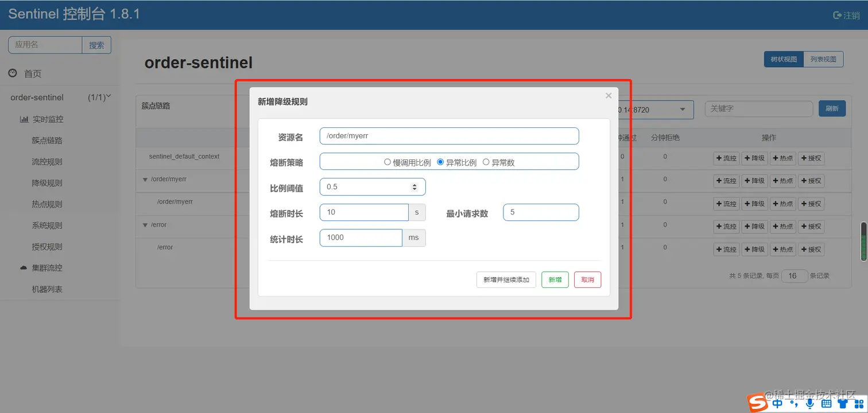Click +流控 in the sentinel_default_context row
Viewport: 868px width, 413px height.
[726, 158]
